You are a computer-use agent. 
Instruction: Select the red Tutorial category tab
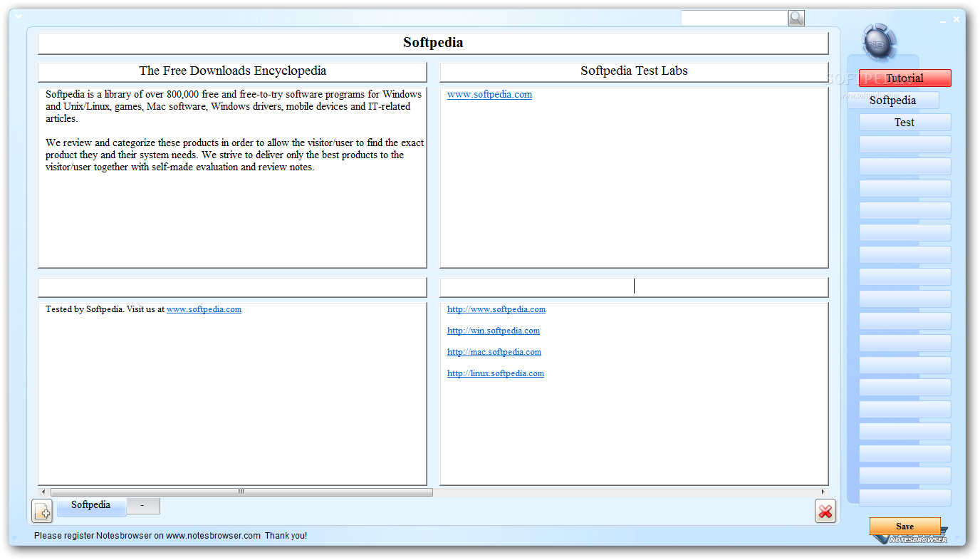(905, 78)
